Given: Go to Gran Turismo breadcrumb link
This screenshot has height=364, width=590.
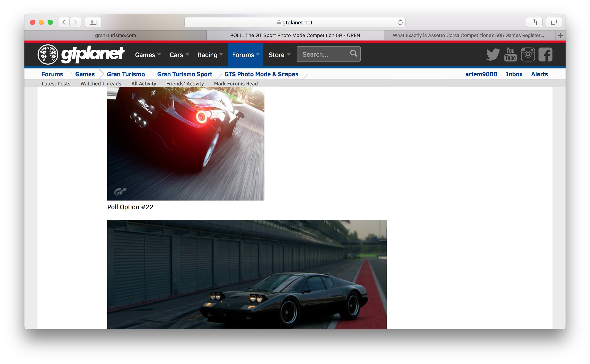Looking at the screenshot, I should point(126,74).
